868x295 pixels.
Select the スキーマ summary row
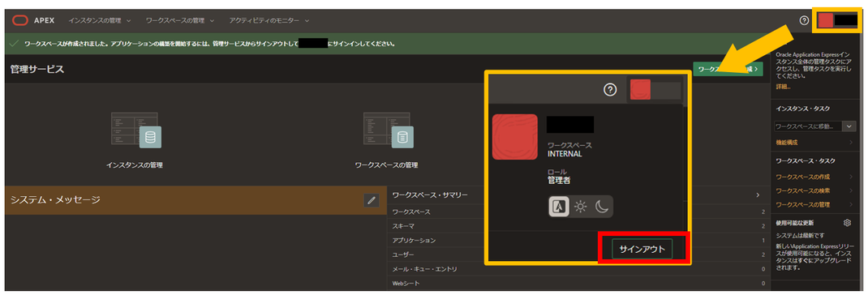[x=578, y=226]
